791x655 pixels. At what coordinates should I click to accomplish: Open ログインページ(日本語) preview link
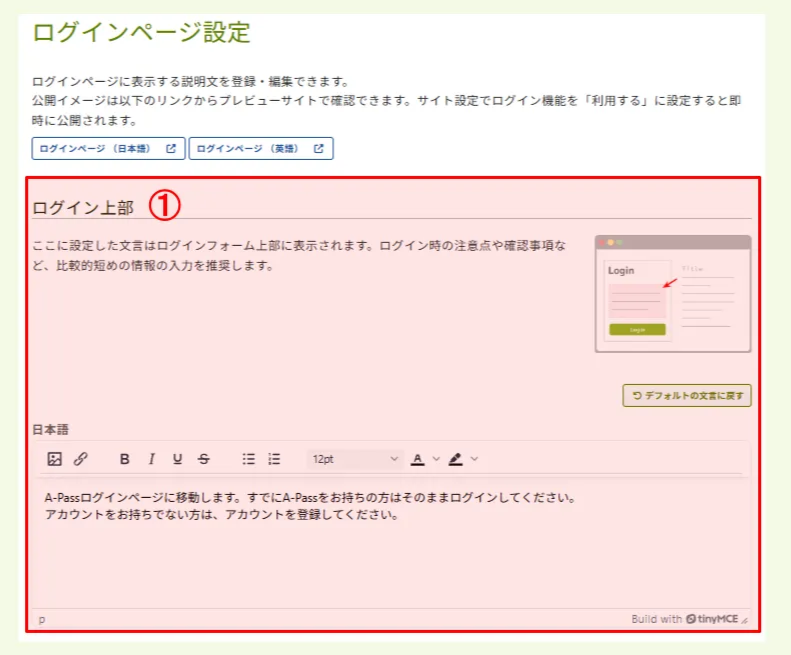click(x=108, y=148)
